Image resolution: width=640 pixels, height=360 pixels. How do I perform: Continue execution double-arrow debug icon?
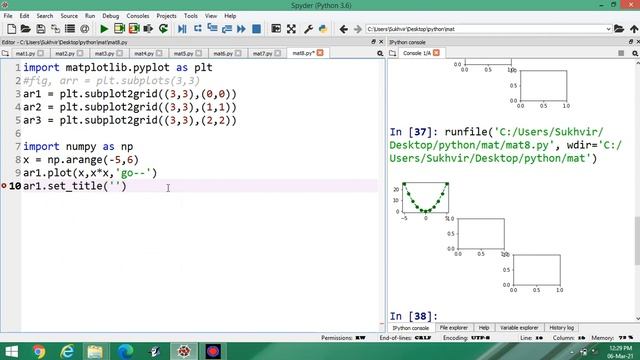coord(241,29)
